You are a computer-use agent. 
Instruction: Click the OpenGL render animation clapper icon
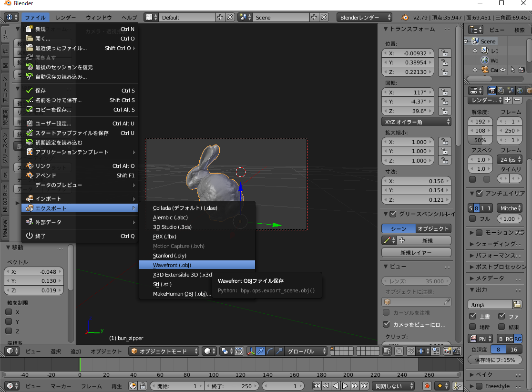[457, 351]
